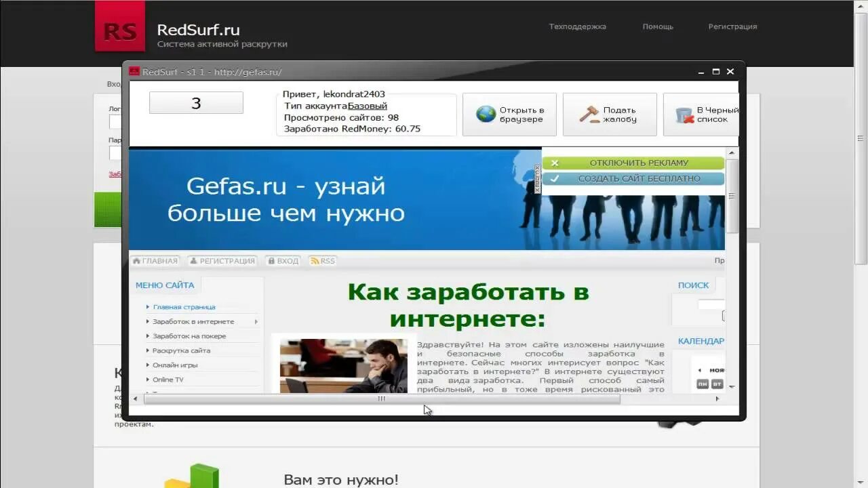The width and height of the screenshot is (868, 488).
Task: Click the Заработано RedMoney: 60.75 text
Action: (x=352, y=129)
